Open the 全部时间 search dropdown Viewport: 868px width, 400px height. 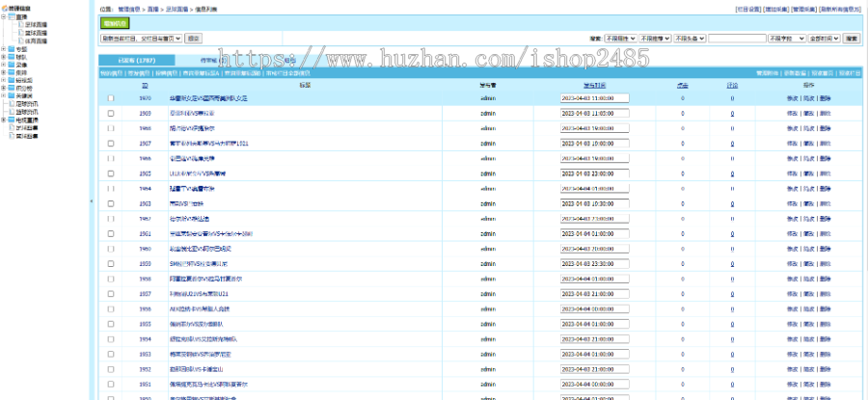pos(825,39)
